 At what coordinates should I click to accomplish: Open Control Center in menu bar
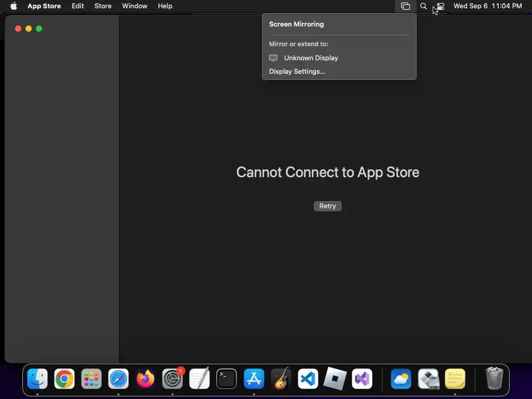[x=441, y=6]
